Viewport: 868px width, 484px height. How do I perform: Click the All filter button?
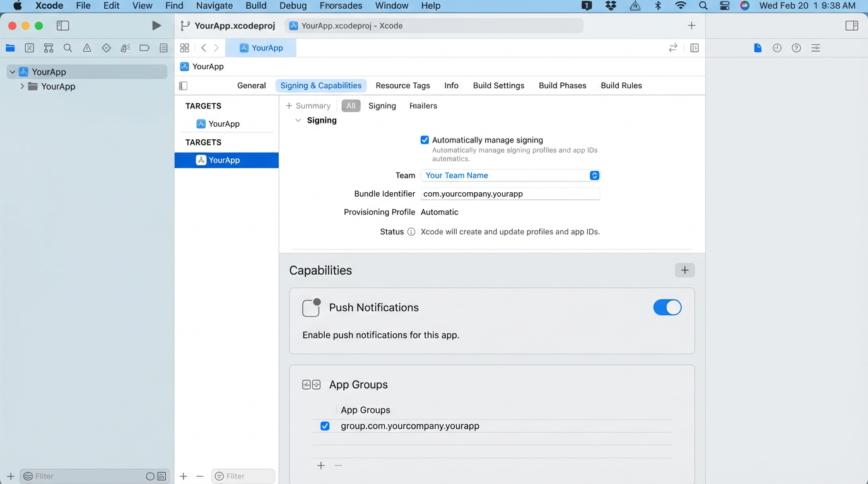[x=351, y=105]
